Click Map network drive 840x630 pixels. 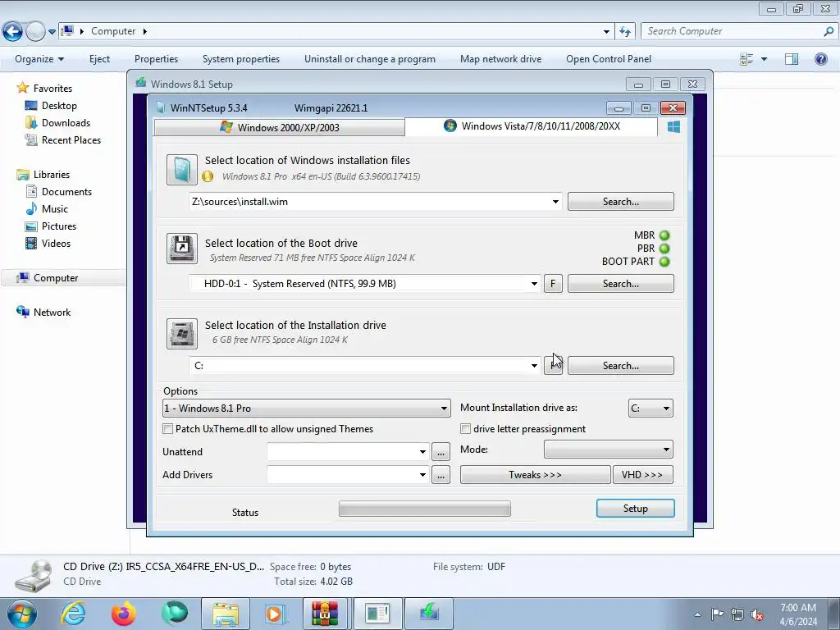(x=501, y=59)
